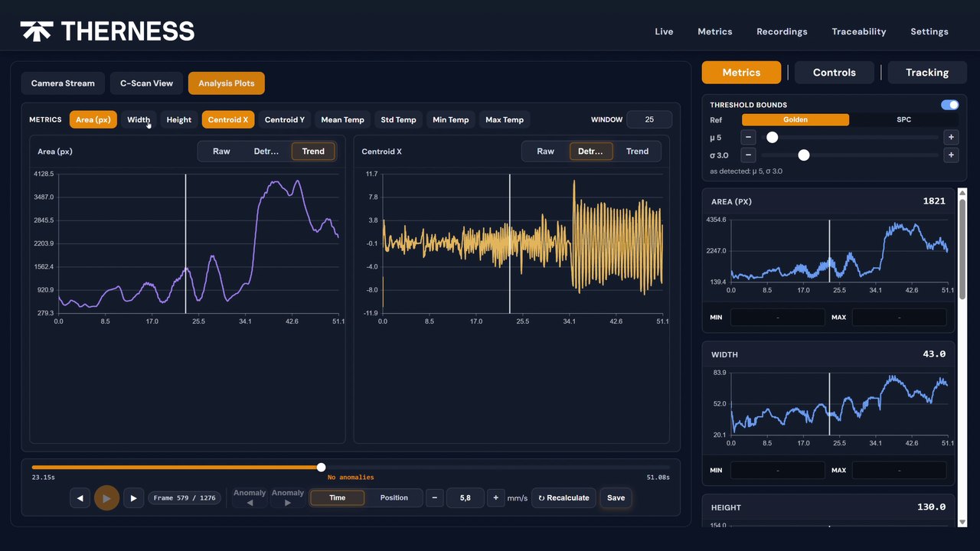This screenshot has width=980, height=551.
Task: Toggle the Area (px) metric chip
Action: tap(93, 119)
